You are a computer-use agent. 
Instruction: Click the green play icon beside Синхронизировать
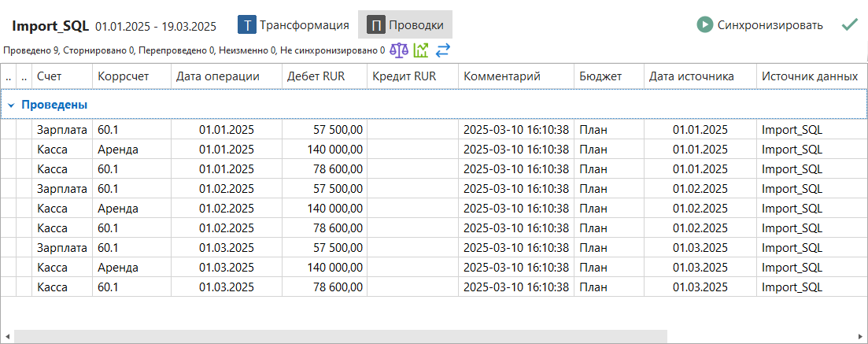[704, 24]
